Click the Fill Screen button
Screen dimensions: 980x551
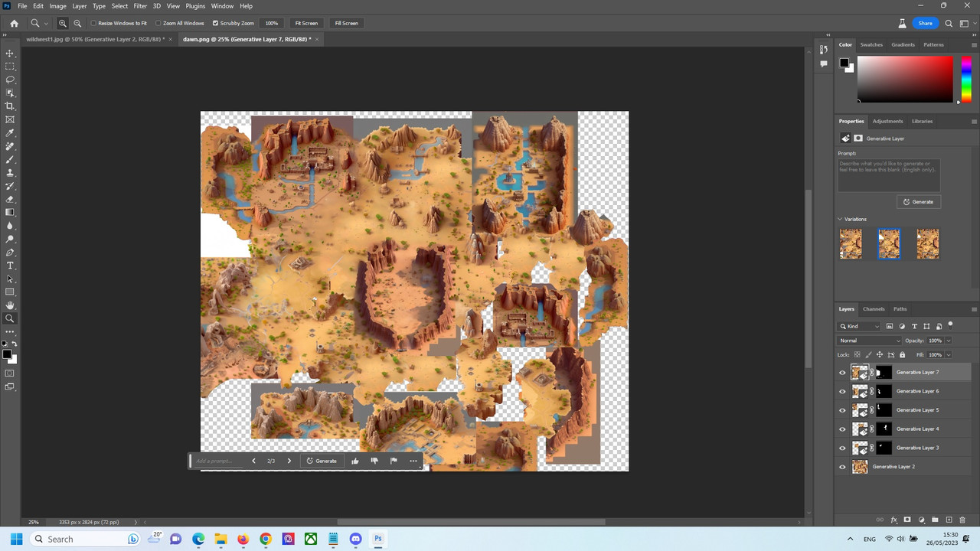point(346,23)
